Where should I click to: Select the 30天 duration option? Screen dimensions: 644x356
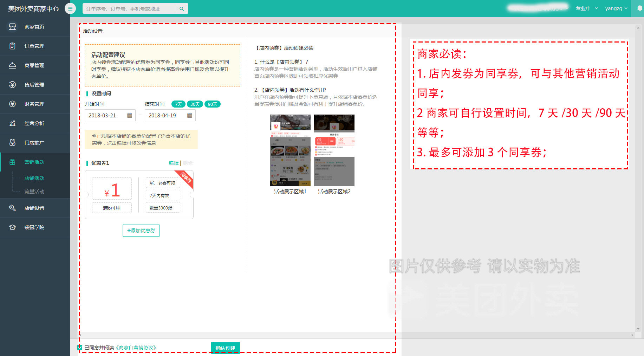195,104
